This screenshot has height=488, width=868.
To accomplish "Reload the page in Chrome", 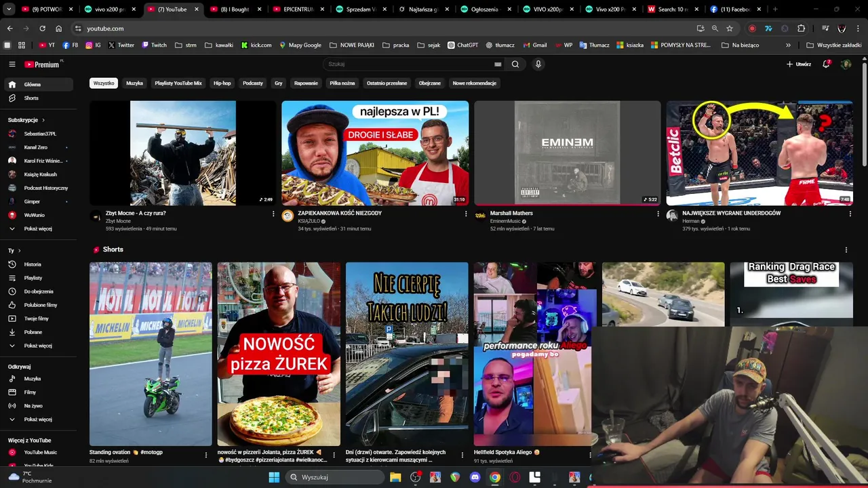I will coord(42,28).
